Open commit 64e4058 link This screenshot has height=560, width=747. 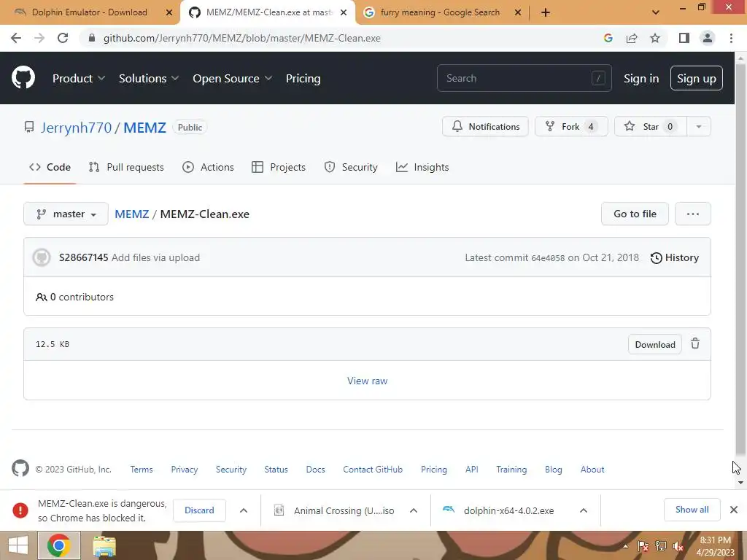[x=548, y=258]
